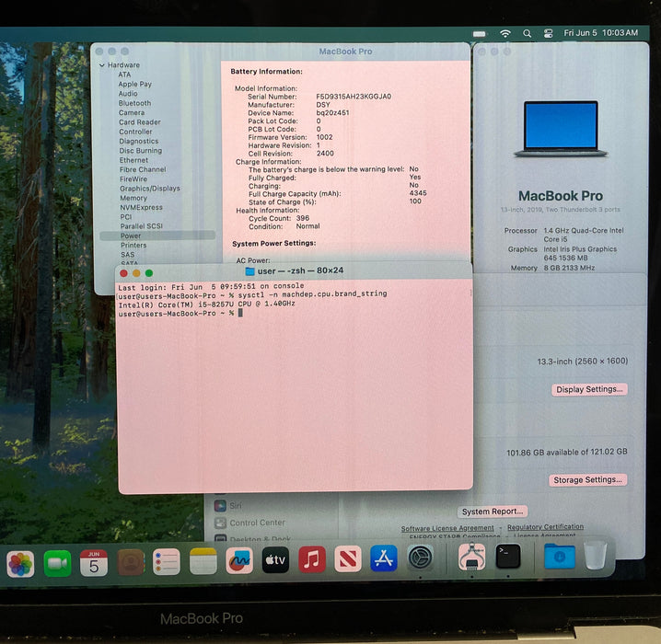The width and height of the screenshot is (661, 644).
Task: Select Diagnostics in the sidebar
Action: point(139,141)
